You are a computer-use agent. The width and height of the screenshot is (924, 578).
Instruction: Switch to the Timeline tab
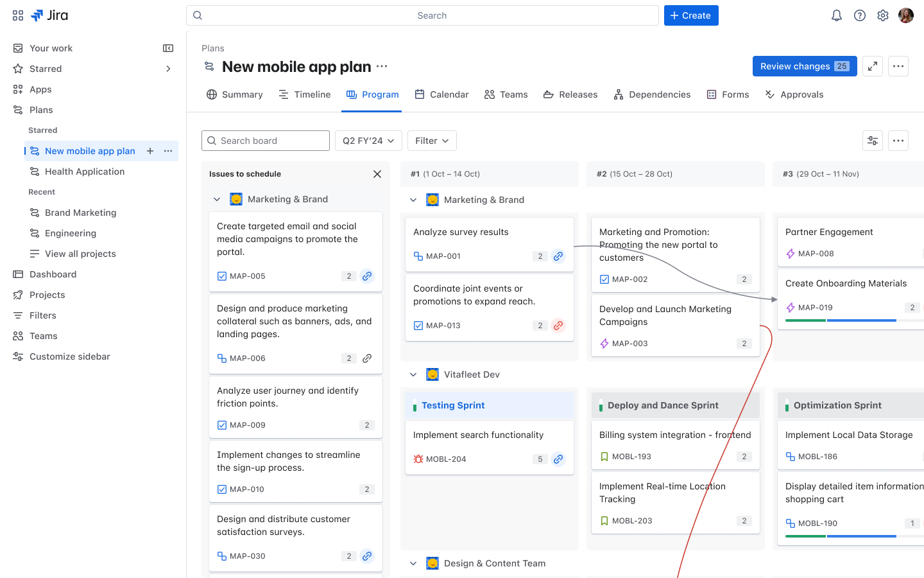click(x=305, y=94)
